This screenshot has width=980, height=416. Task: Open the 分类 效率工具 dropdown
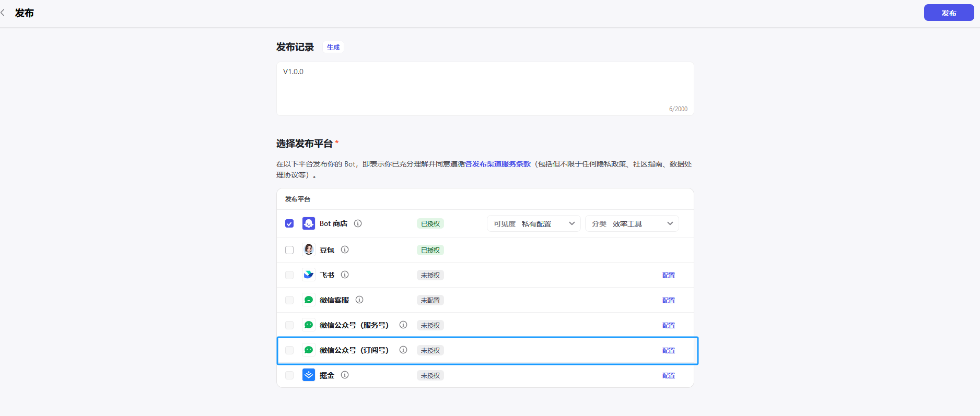632,223
